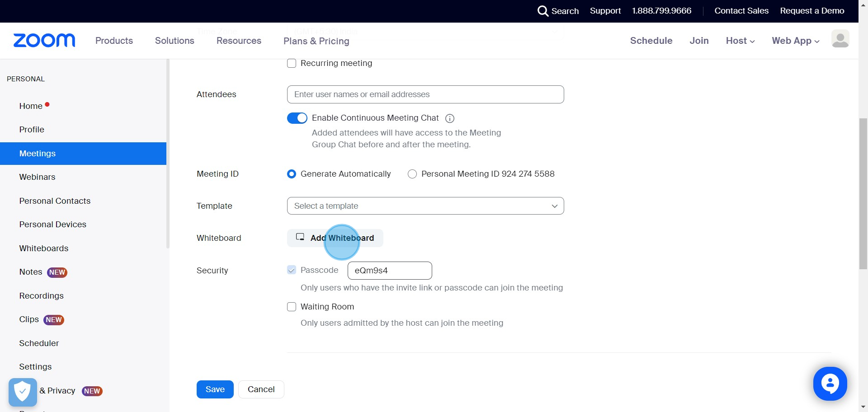This screenshot has width=868, height=412.
Task: Click Contact Sales link
Action: [741, 11]
